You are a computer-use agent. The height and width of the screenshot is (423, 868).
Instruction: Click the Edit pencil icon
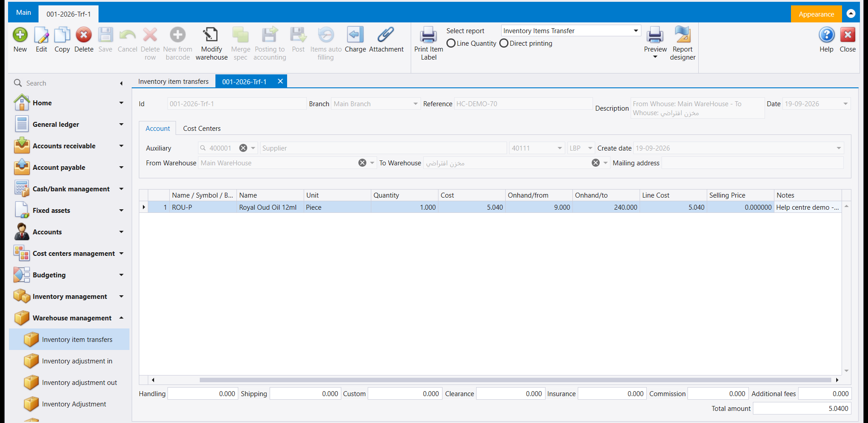41,35
